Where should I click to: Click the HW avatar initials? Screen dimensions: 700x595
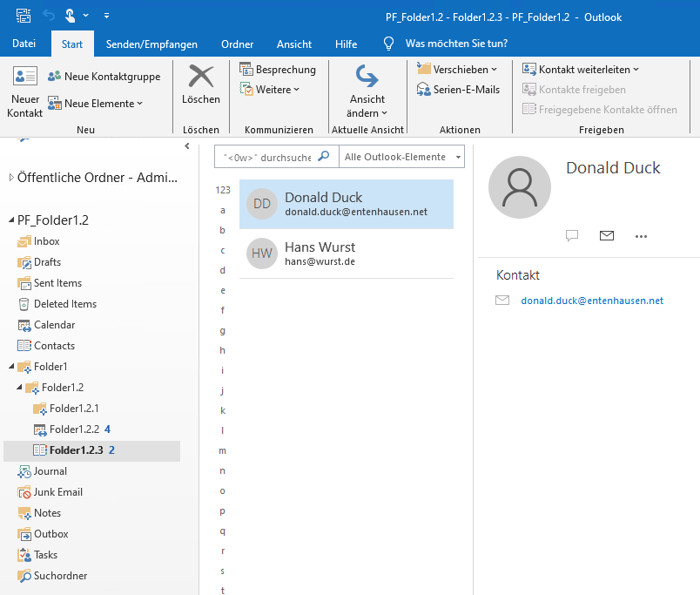(x=262, y=254)
